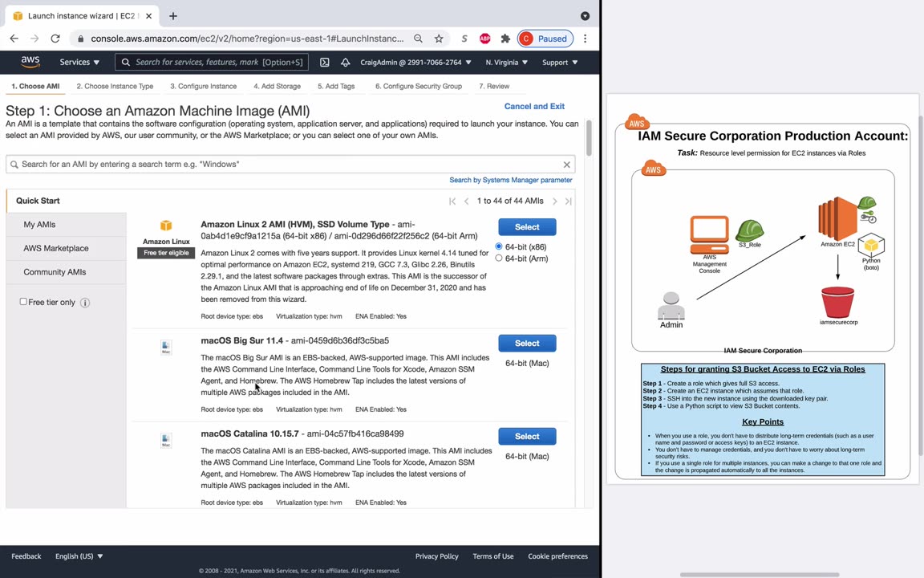Click the AWS logo home icon
The width and height of the screenshot is (924, 578).
30,62
